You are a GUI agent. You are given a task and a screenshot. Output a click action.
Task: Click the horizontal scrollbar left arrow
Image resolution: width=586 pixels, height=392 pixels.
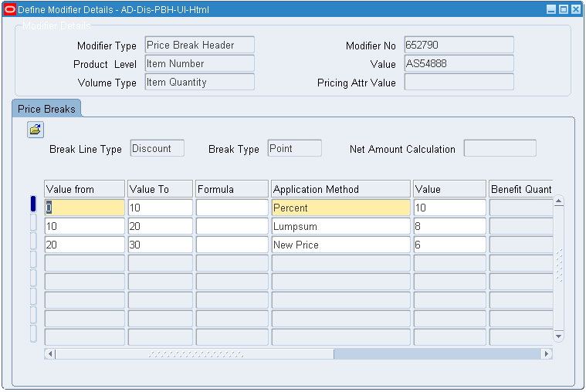click(50, 353)
